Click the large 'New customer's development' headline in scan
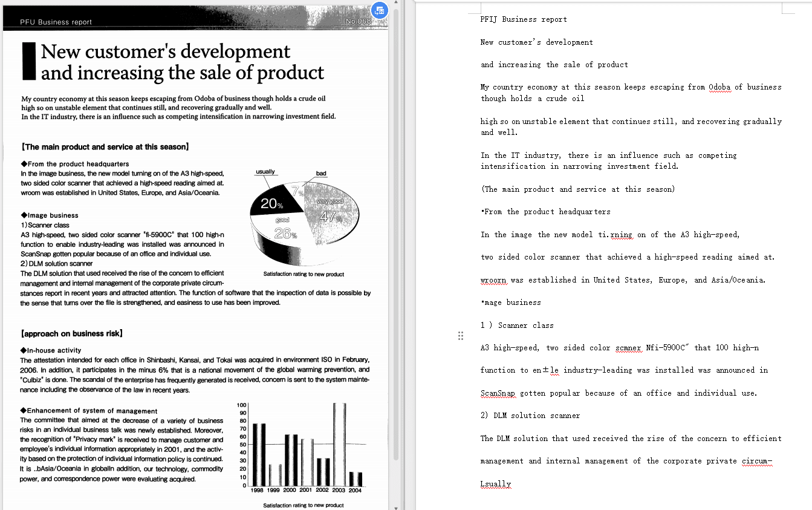The image size is (812, 510). click(x=166, y=51)
